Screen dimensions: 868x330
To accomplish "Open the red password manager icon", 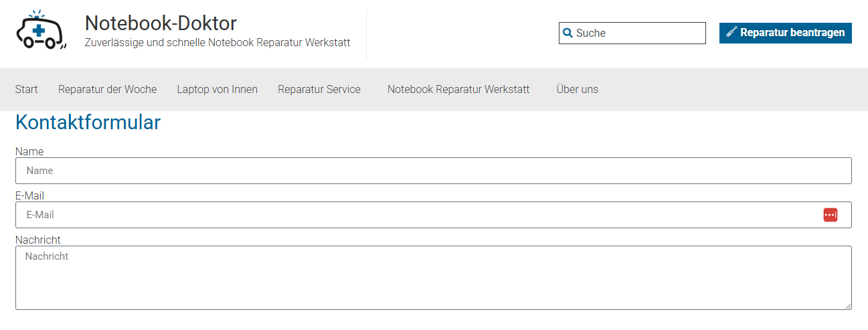I will [x=830, y=215].
